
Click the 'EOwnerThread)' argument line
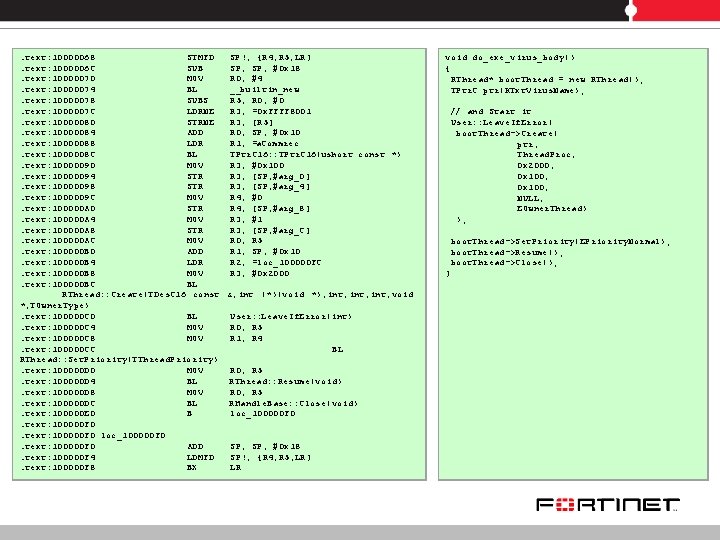click(x=552, y=208)
